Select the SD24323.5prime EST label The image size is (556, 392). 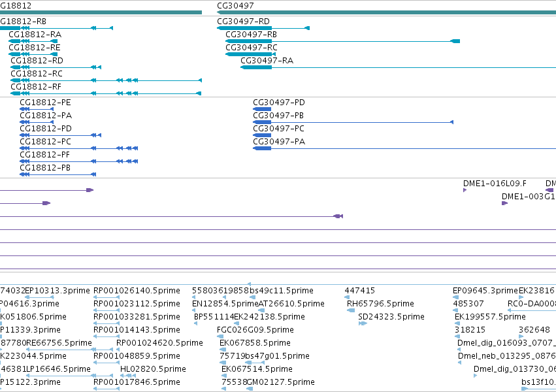click(x=391, y=317)
